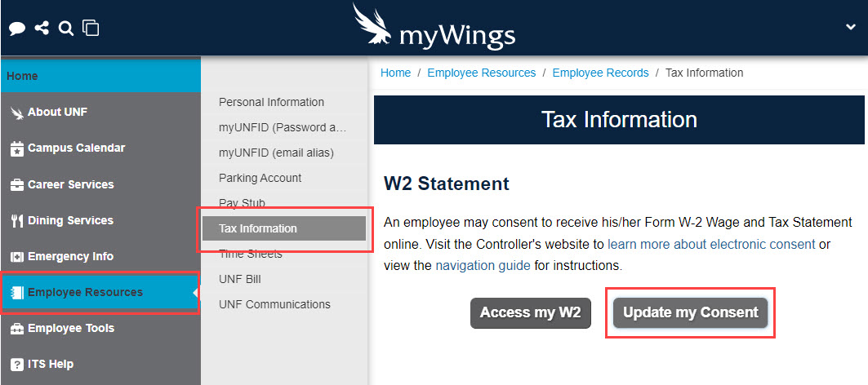Click the Dining Services fork icon
This screenshot has width=868, height=385.
click(x=17, y=221)
